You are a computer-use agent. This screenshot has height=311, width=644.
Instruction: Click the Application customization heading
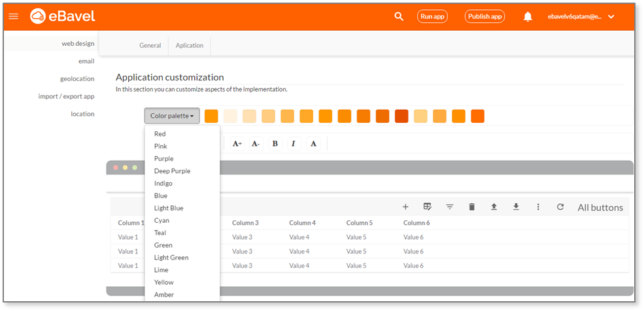[x=169, y=77]
